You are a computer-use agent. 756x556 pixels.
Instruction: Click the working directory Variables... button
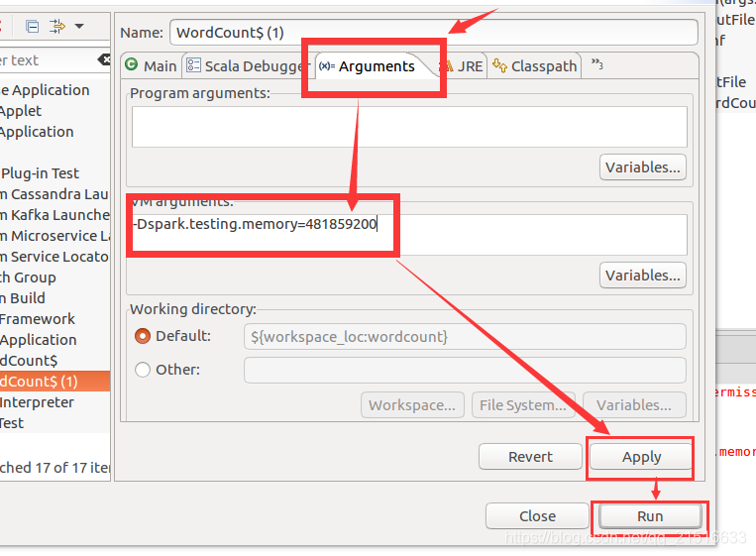click(634, 405)
